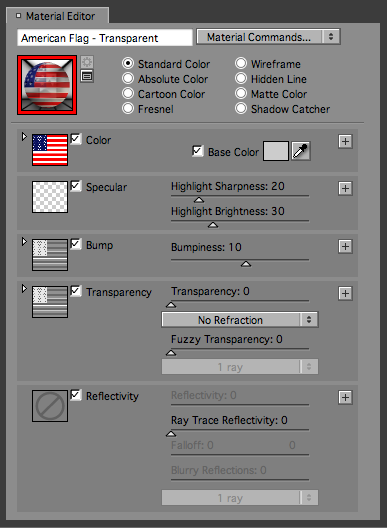This screenshot has width=387, height=528.
Task: Select the Cartoon Color radio button
Action: tap(128, 93)
